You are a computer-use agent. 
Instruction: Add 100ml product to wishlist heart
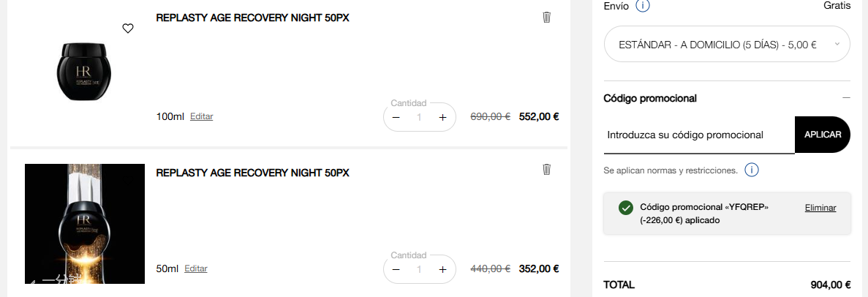(128, 29)
